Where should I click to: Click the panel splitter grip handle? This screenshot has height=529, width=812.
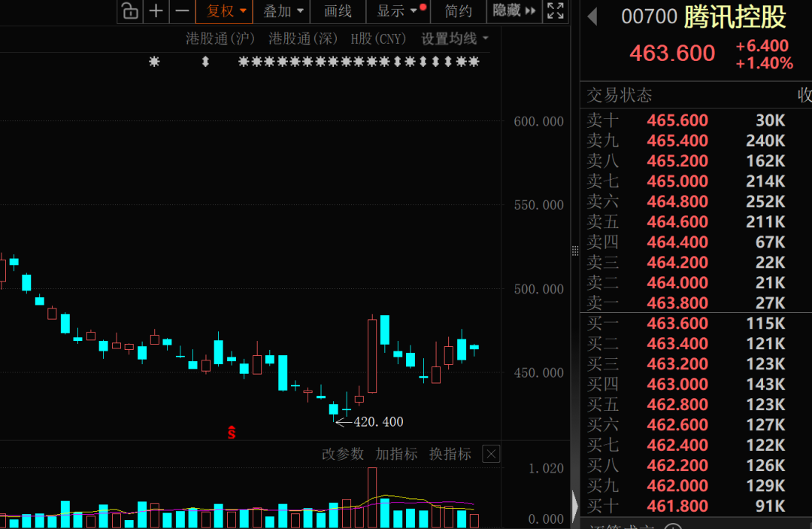575,251
